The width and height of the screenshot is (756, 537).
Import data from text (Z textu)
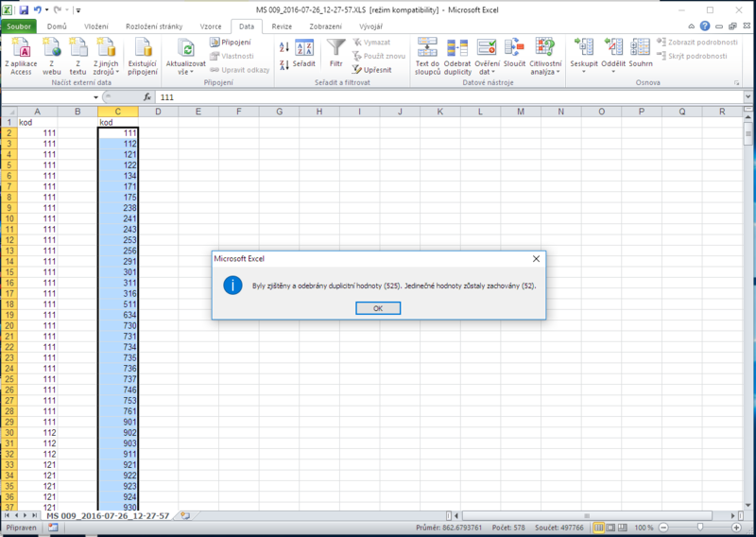point(77,57)
